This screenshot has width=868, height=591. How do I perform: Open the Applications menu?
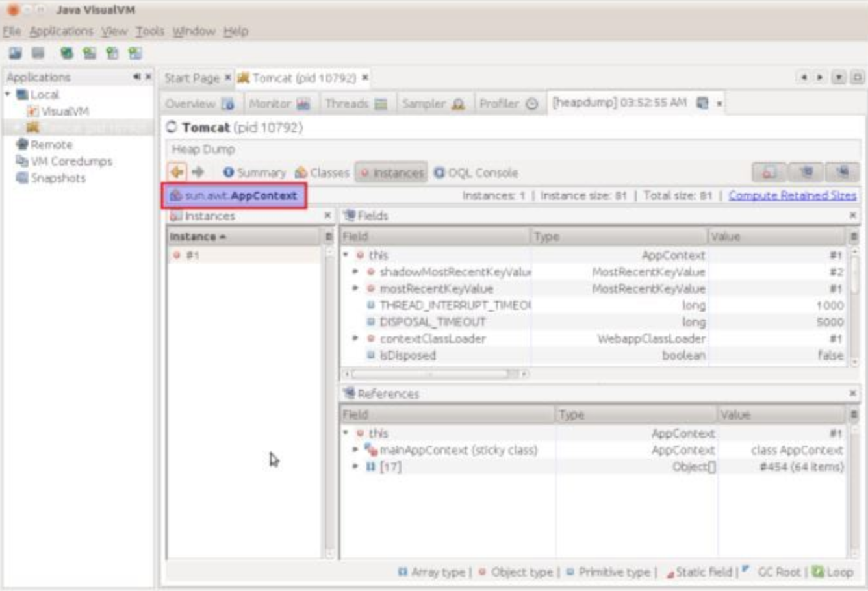(61, 31)
